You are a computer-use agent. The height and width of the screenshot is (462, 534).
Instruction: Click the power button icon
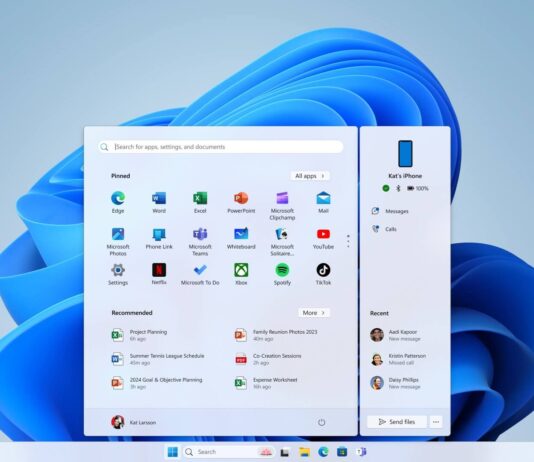(321, 423)
